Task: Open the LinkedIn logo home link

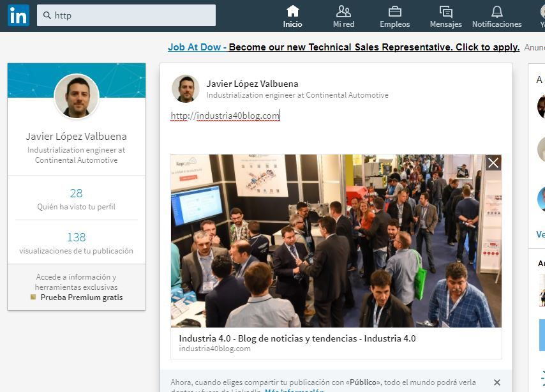Action: [19, 15]
